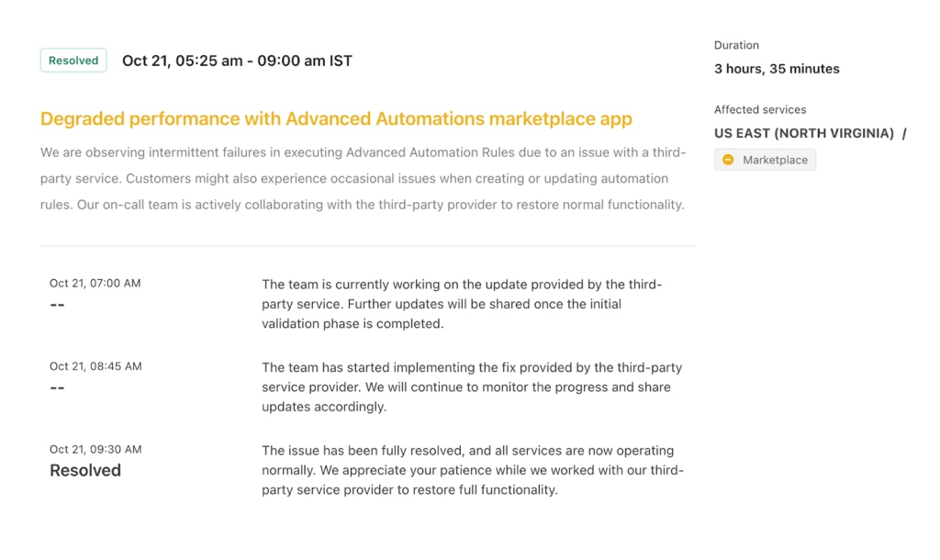The height and width of the screenshot is (560, 940).
Task: Click the bold Resolved status in timeline
Action: tap(85, 470)
